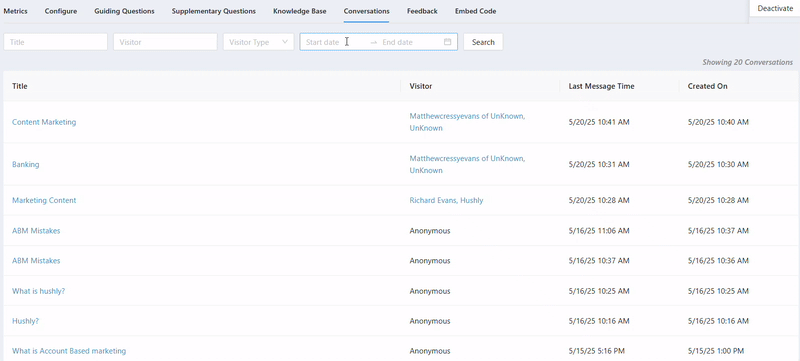
Task: Click the calendar icon in date range
Action: (x=447, y=42)
